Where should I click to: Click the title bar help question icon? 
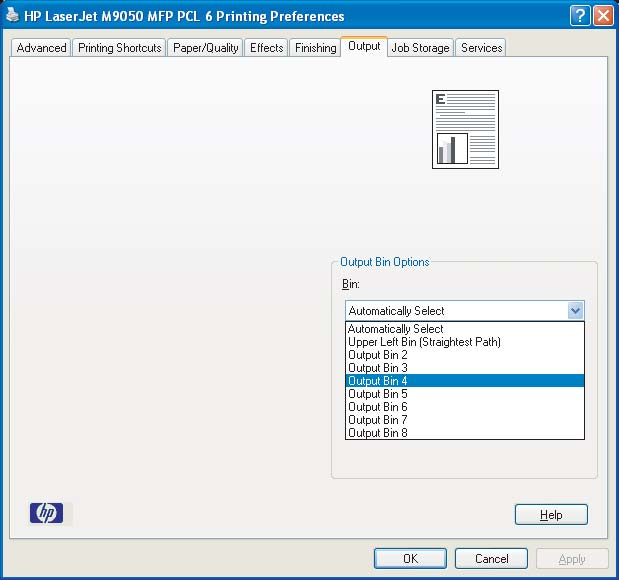580,16
